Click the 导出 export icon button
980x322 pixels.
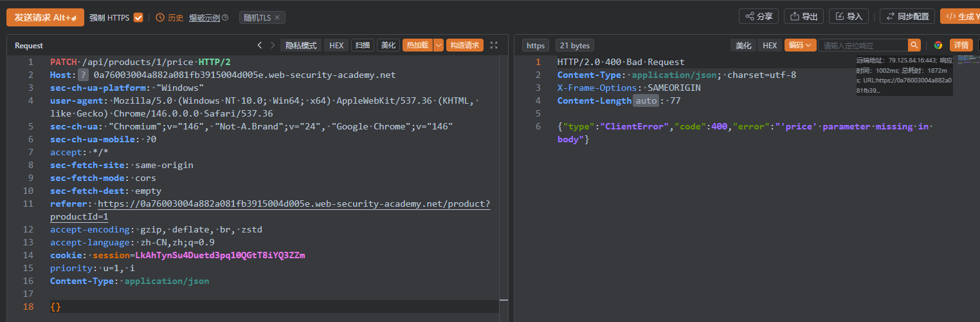tap(804, 17)
